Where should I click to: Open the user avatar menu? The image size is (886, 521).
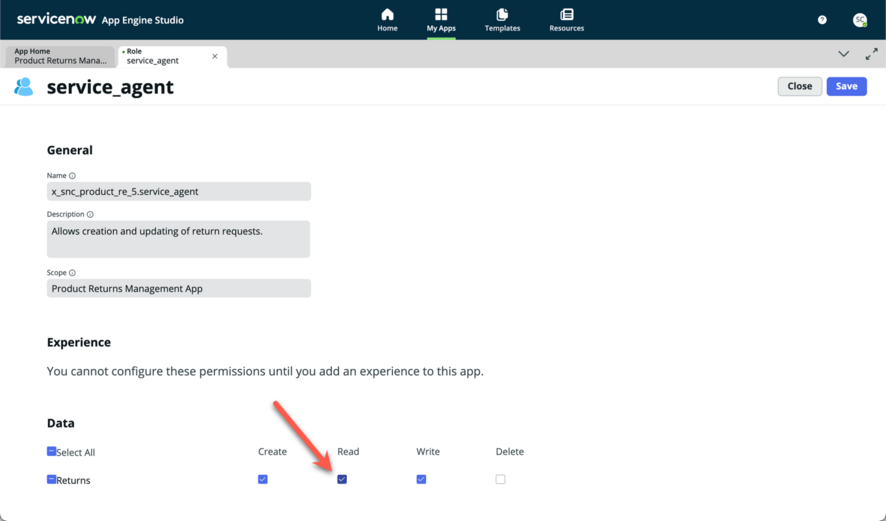859,20
